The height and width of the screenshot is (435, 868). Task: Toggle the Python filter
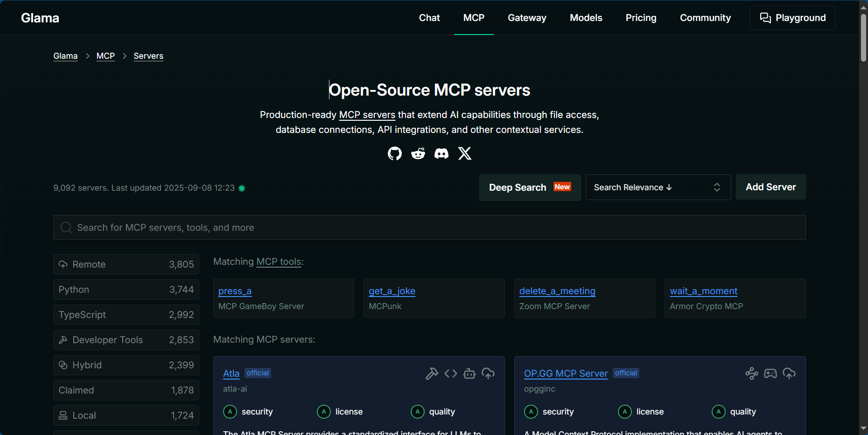point(126,290)
